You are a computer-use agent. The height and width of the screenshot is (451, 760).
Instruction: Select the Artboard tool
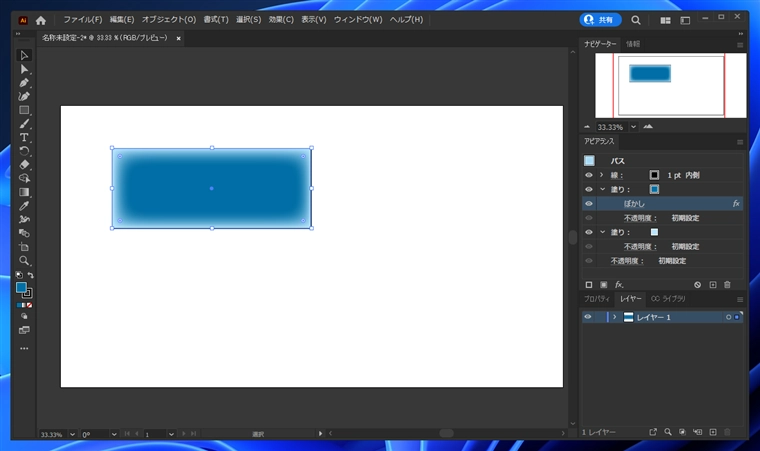click(24, 247)
